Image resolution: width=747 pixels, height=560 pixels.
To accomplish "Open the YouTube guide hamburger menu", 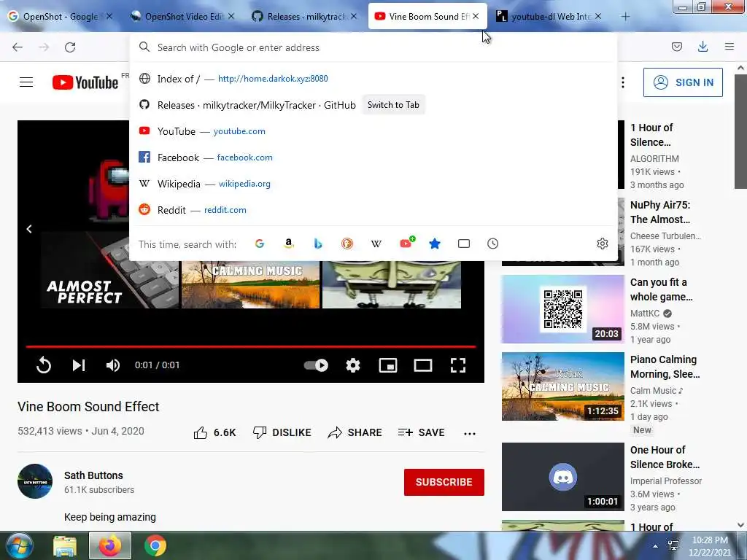I will pyautogui.click(x=26, y=82).
